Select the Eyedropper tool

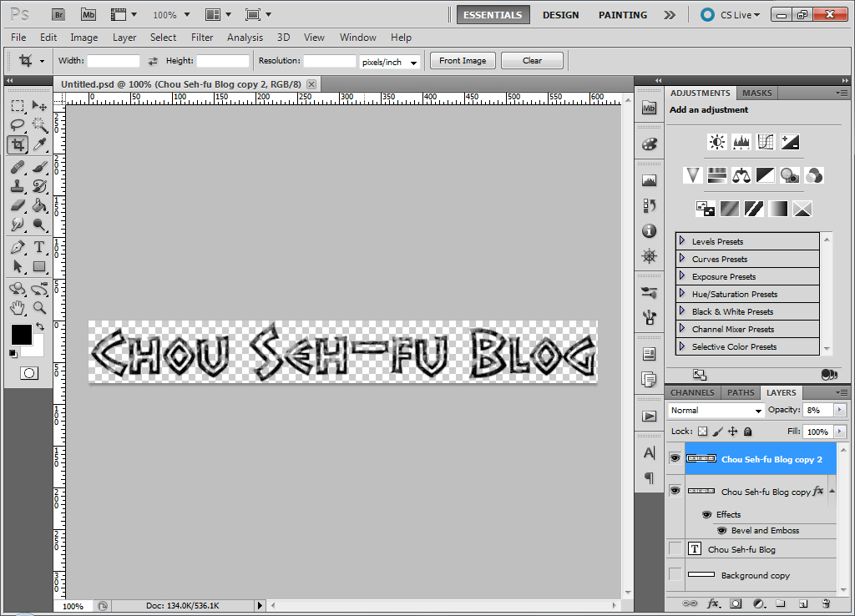(x=39, y=144)
